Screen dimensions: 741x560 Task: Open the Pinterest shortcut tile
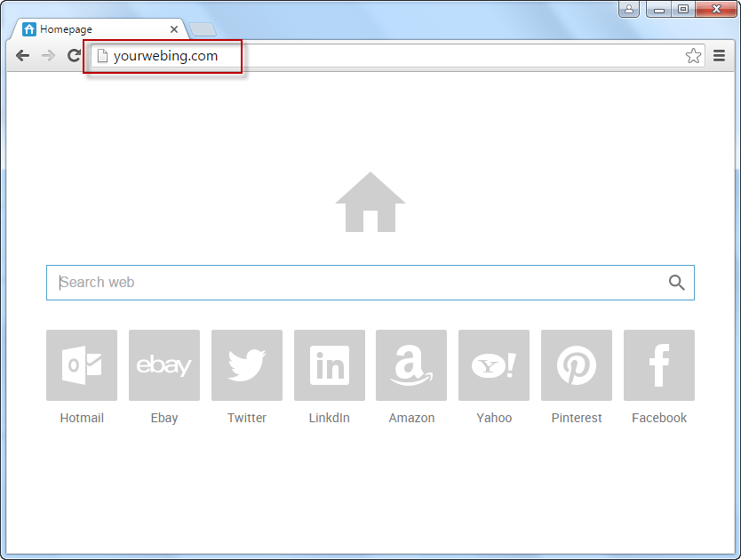pyautogui.click(x=577, y=365)
